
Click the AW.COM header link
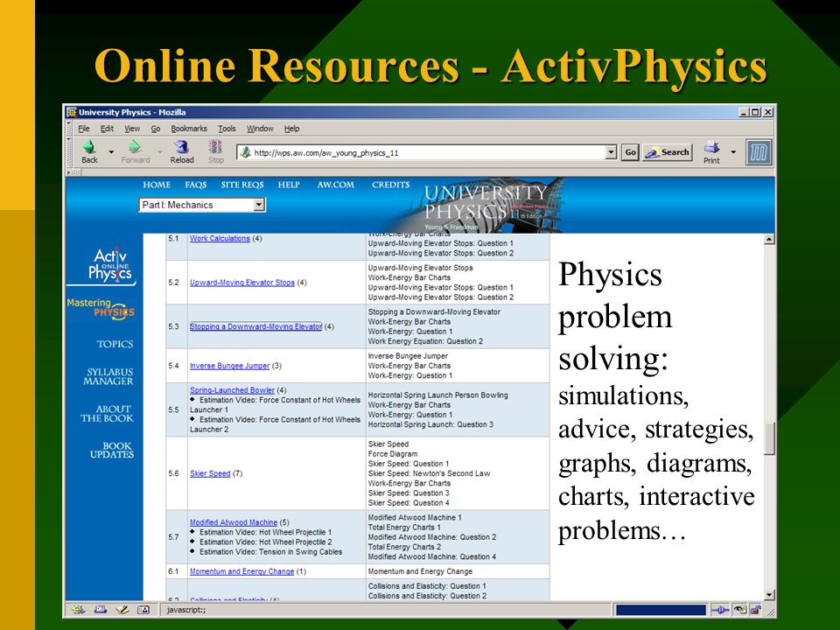tap(335, 185)
